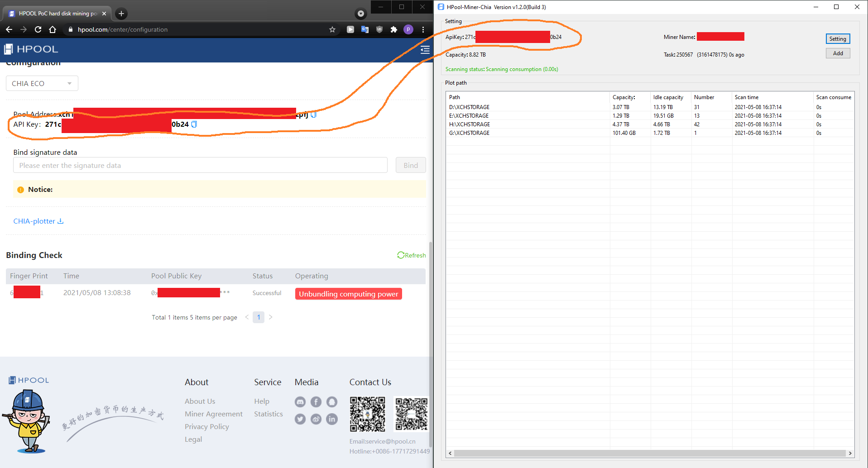This screenshot has width=868, height=468.
Task: Click the hamburger menu icon in the HPOOL navbar
Action: pyautogui.click(x=425, y=50)
